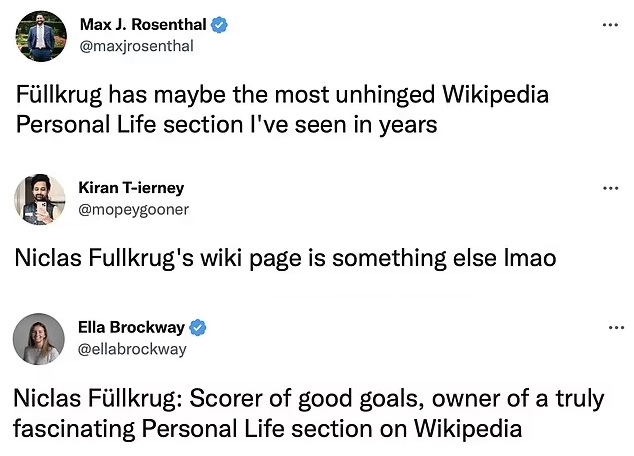Open Kiran T-ierney's display name link
Screen dimensions: 634x456
coord(131,188)
